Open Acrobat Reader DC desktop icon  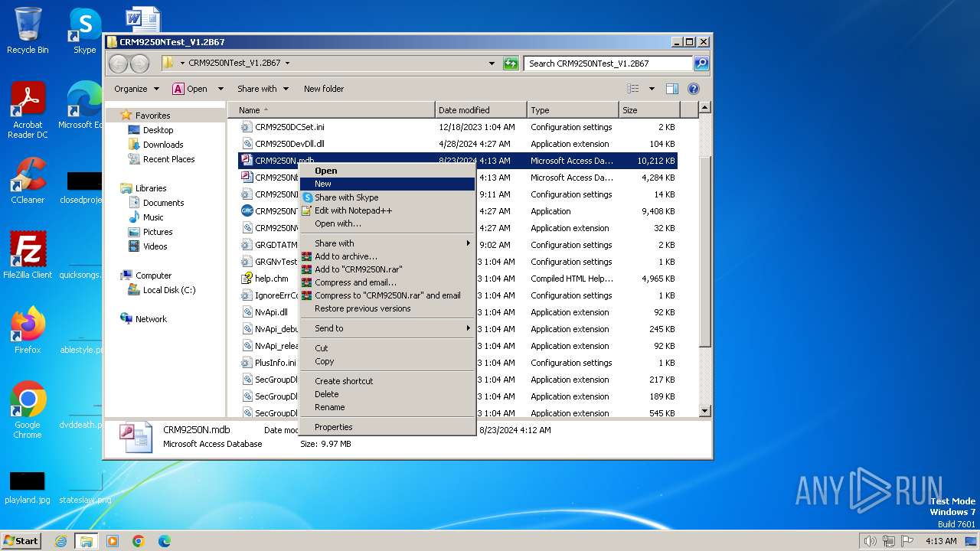coord(28,110)
